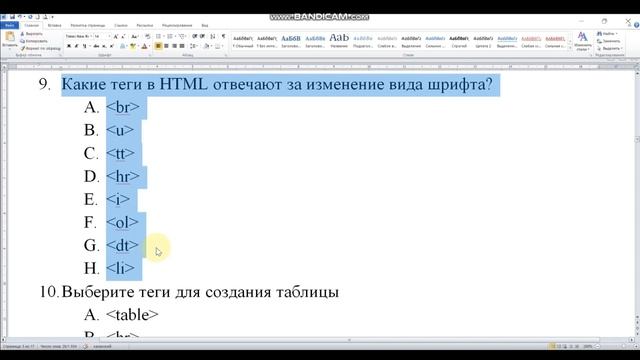Click the Replace (Заменить) command
640x360 pixels.
point(608,41)
